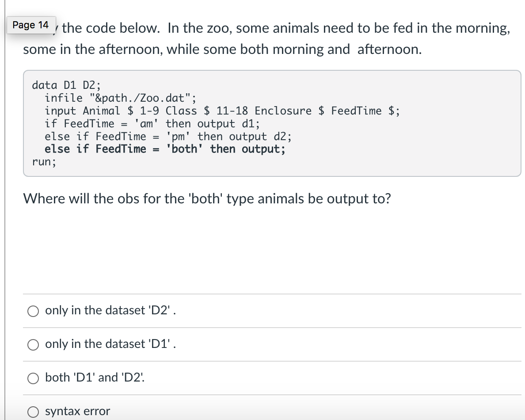Click the answer label "only in the dataset 'D2'"
This screenshot has height=420, width=525.
(110, 310)
